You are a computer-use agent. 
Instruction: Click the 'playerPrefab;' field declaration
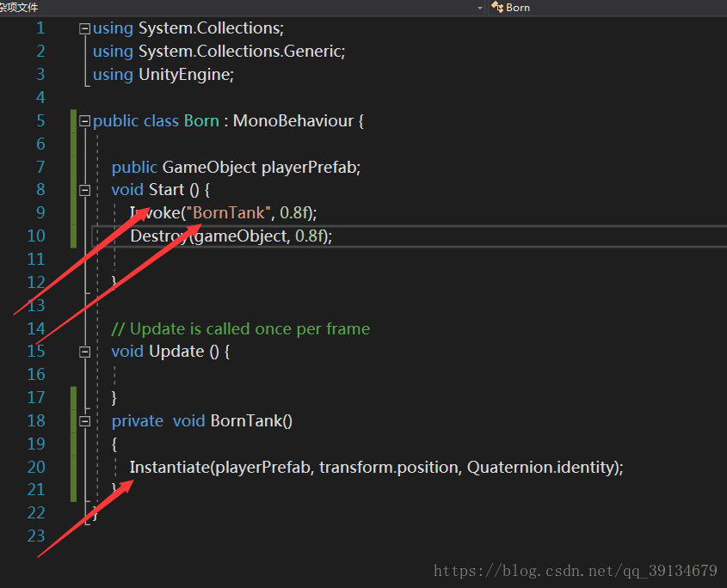point(311,168)
